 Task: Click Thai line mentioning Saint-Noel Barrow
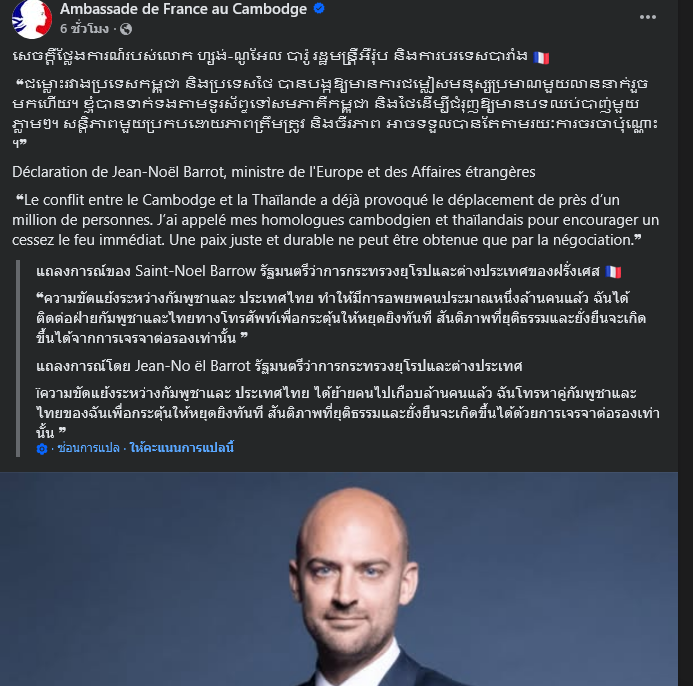318,271
